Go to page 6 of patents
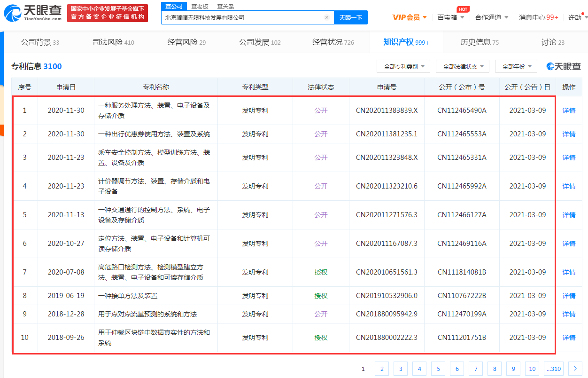The image size is (588, 378). tap(457, 369)
